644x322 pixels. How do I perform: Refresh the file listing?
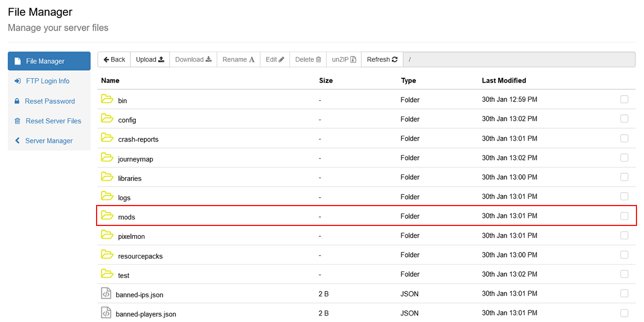tap(382, 60)
